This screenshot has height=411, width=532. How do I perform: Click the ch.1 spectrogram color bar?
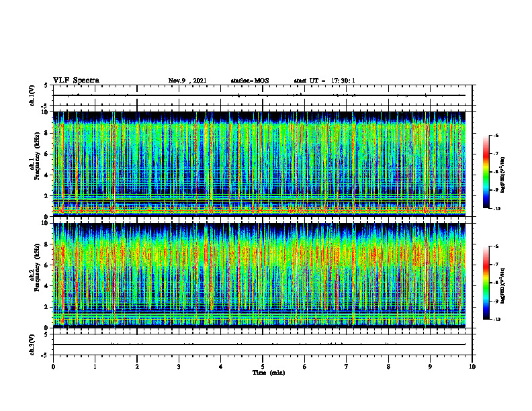(x=486, y=172)
